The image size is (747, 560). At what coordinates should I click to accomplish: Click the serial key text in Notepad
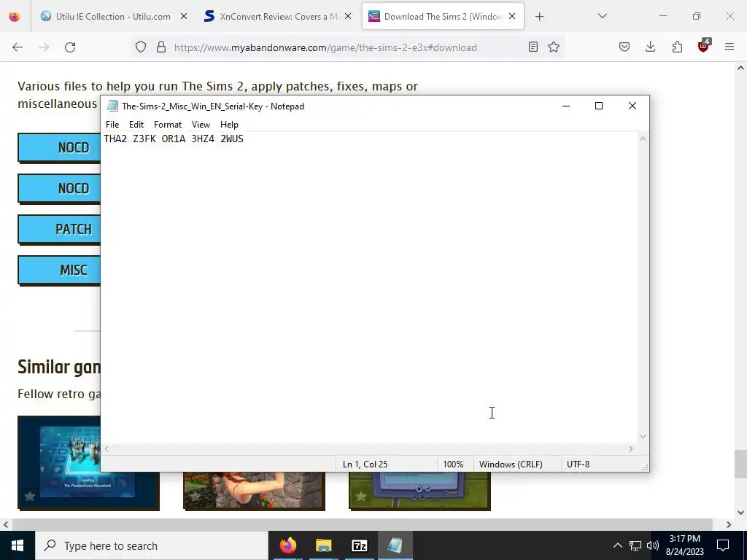click(x=174, y=139)
